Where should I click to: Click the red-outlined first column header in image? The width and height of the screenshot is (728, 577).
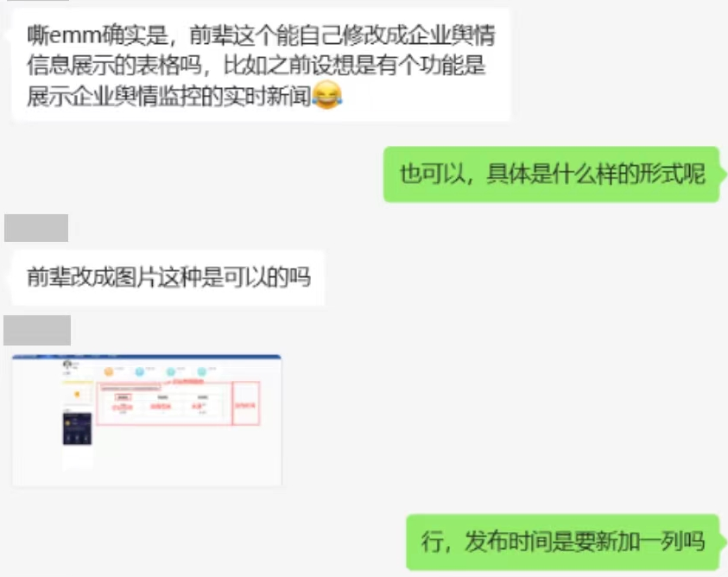[x=123, y=397]
